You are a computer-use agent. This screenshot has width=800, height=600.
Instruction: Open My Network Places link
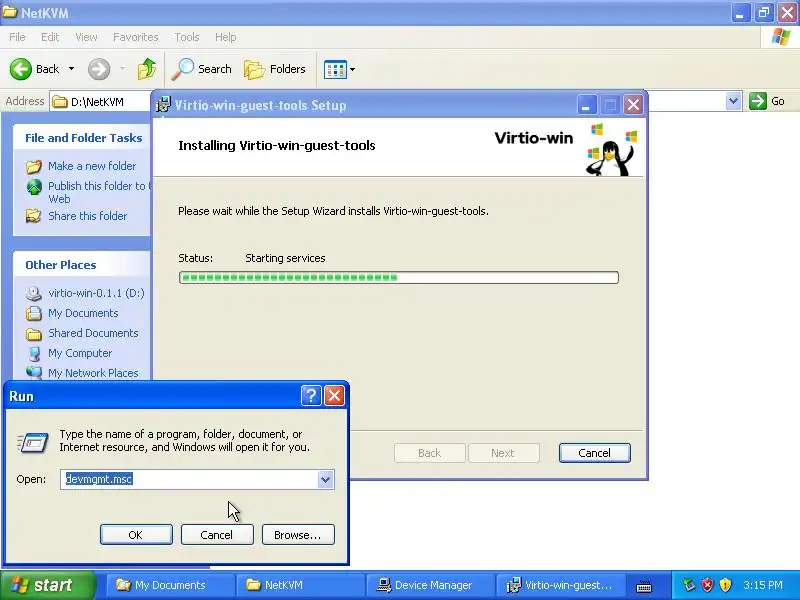pos(93,373)
